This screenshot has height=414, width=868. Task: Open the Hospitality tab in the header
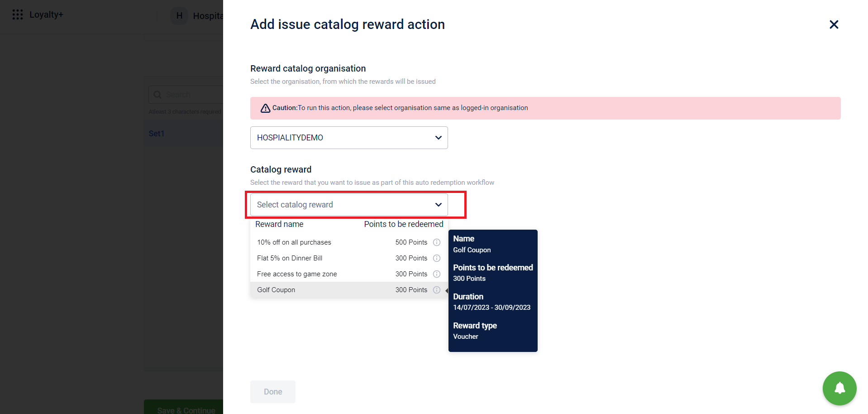coord(209,15)
